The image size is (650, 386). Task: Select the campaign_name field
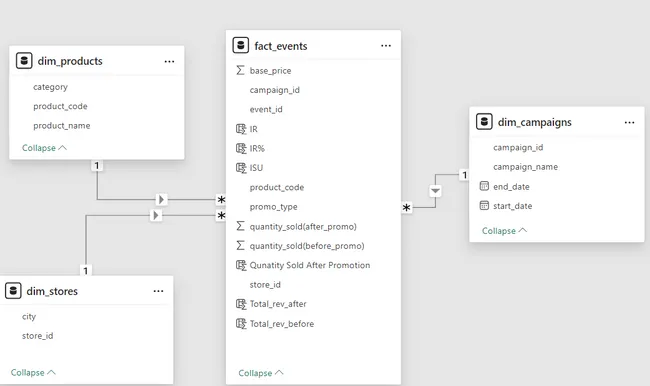[525, 167]
